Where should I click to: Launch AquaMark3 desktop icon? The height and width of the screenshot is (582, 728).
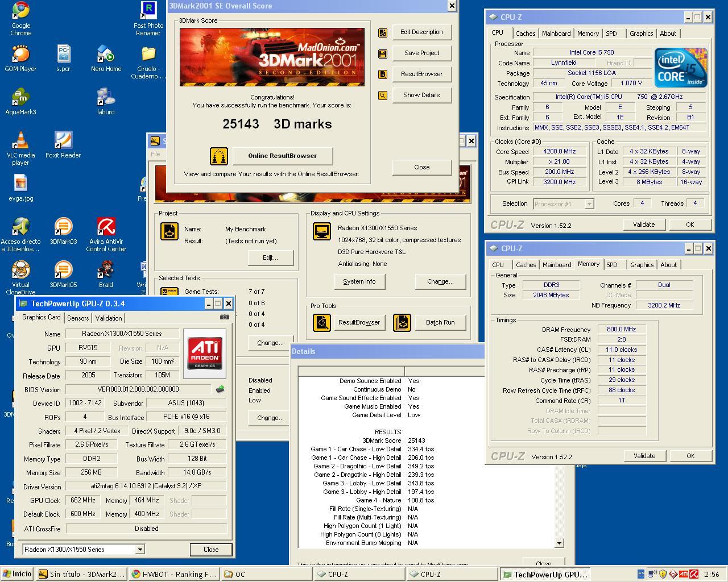coord(20,102)
